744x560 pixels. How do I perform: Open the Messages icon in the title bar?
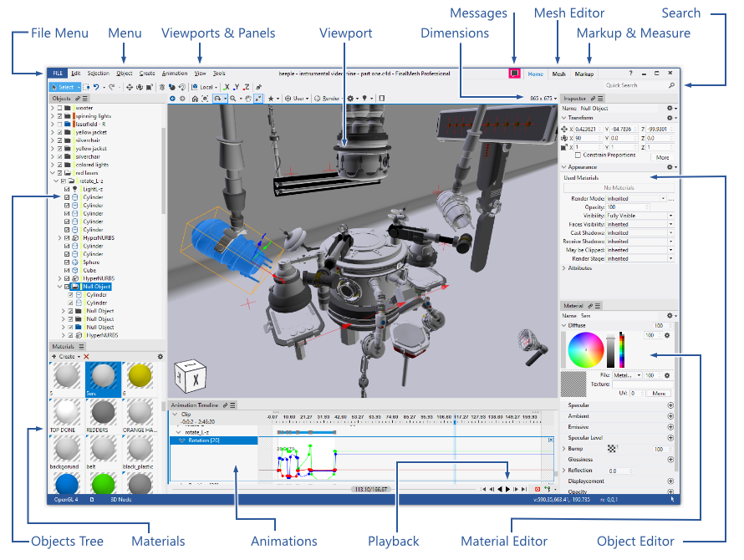[514, 74]
